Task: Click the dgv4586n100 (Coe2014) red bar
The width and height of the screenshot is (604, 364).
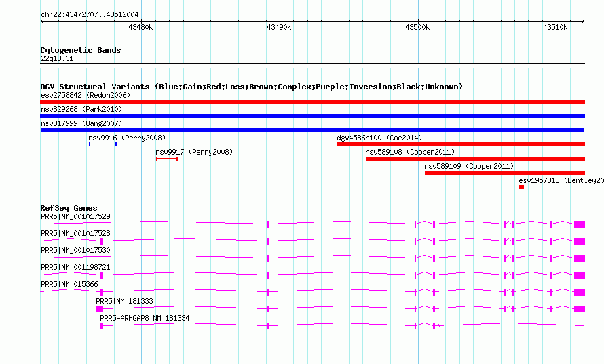Action: pos(461,144)
